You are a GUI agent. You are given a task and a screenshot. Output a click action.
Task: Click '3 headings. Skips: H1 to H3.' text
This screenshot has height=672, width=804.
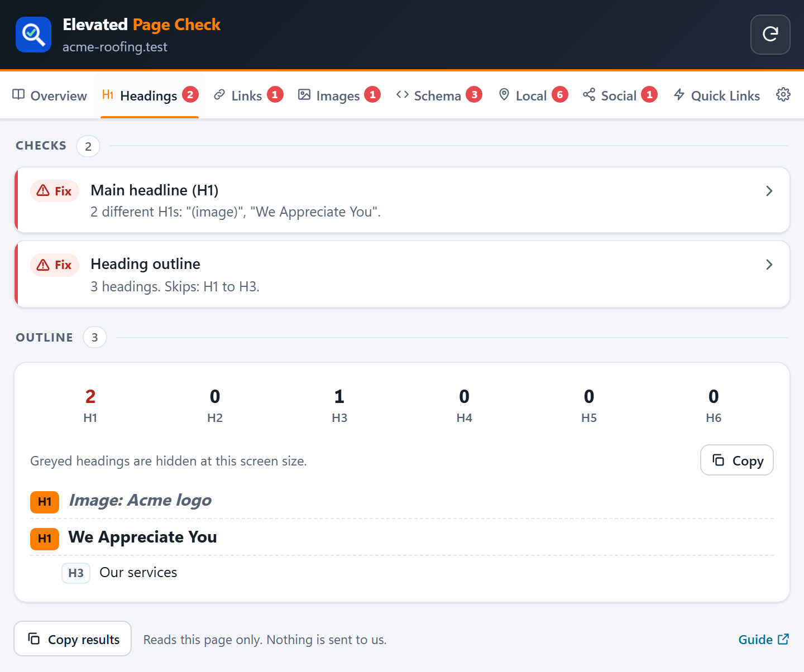tap(175, 286)
